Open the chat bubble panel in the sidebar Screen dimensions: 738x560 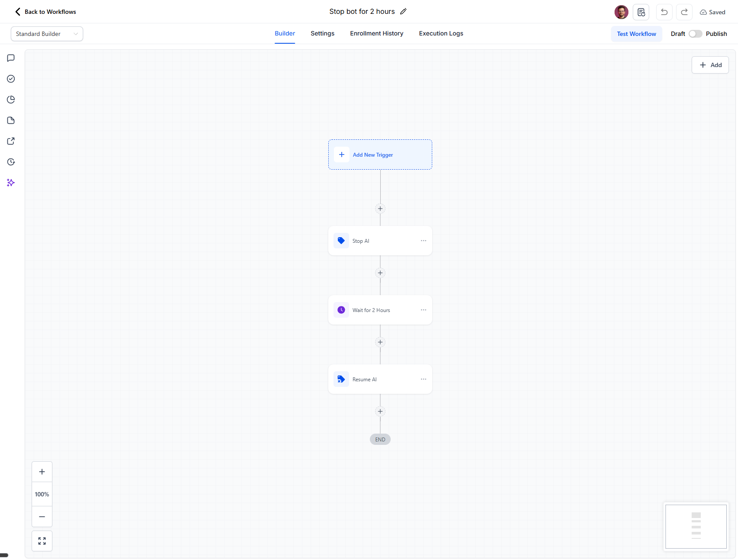(x=10, y=58)
